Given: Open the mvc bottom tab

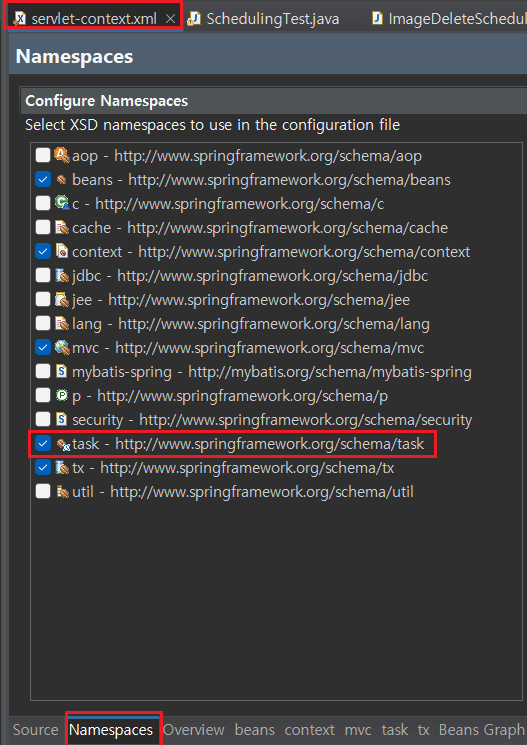Looking at the screenshot, I should coord(358,729).
